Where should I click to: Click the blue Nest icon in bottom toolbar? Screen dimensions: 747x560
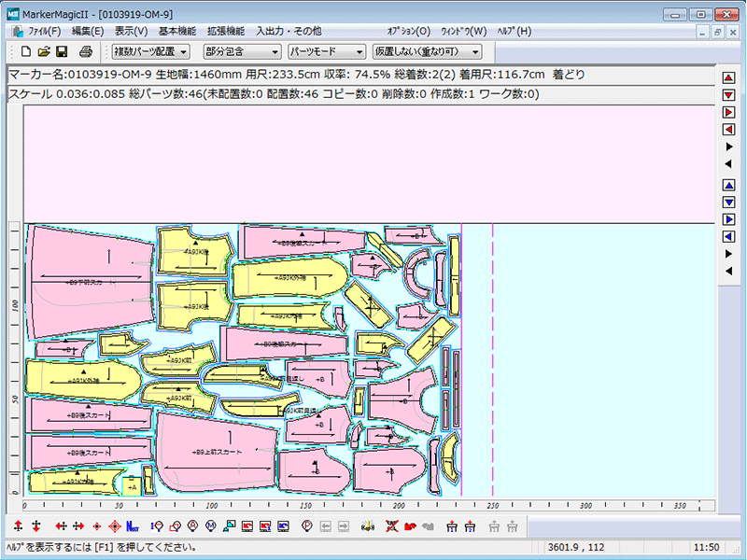(132, 526)
